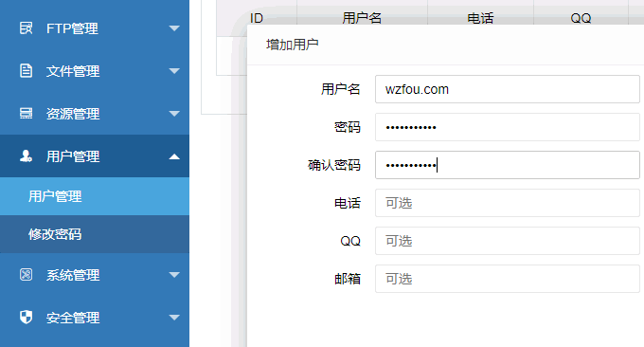Select the 用户管理 parent menu label
Screen dimensions: 644x347
pyautogui.click(x=73, y=156)
